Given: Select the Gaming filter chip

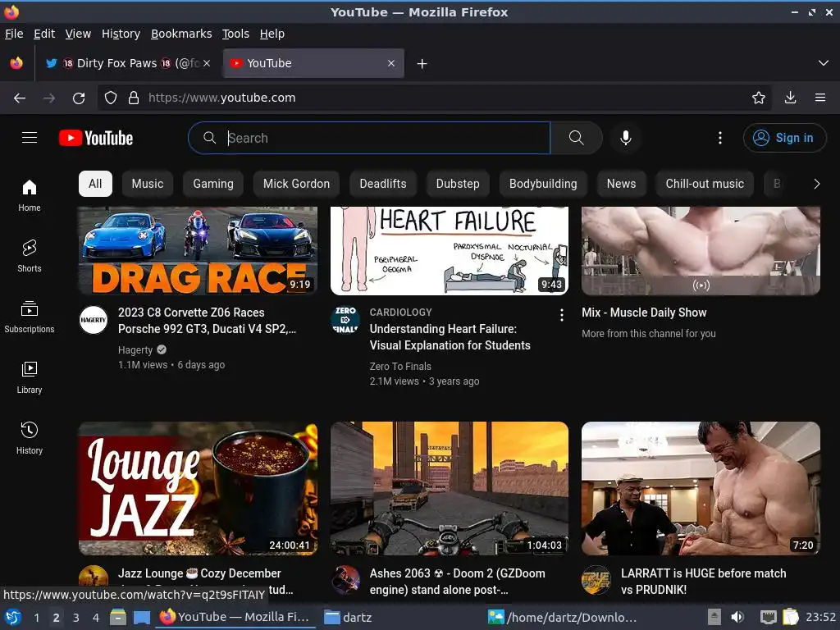Looking at the screenshot, I should 213,184.
